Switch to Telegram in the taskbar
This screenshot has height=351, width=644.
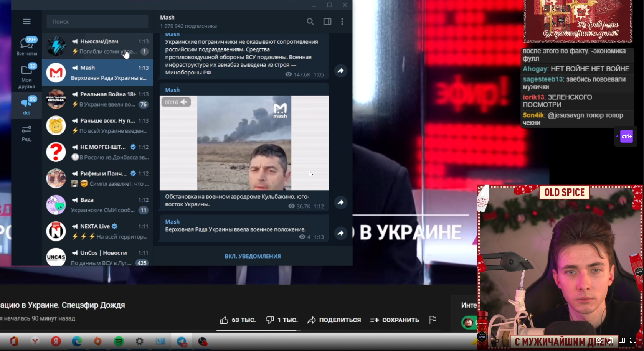click(x=182, y=341)
